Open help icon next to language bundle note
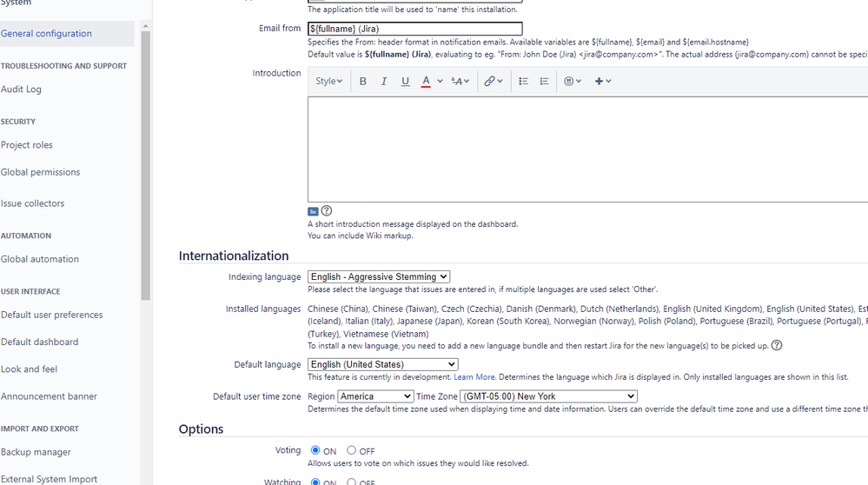The width and height of the screenshot is (868, 485). [x=777, y=345]
